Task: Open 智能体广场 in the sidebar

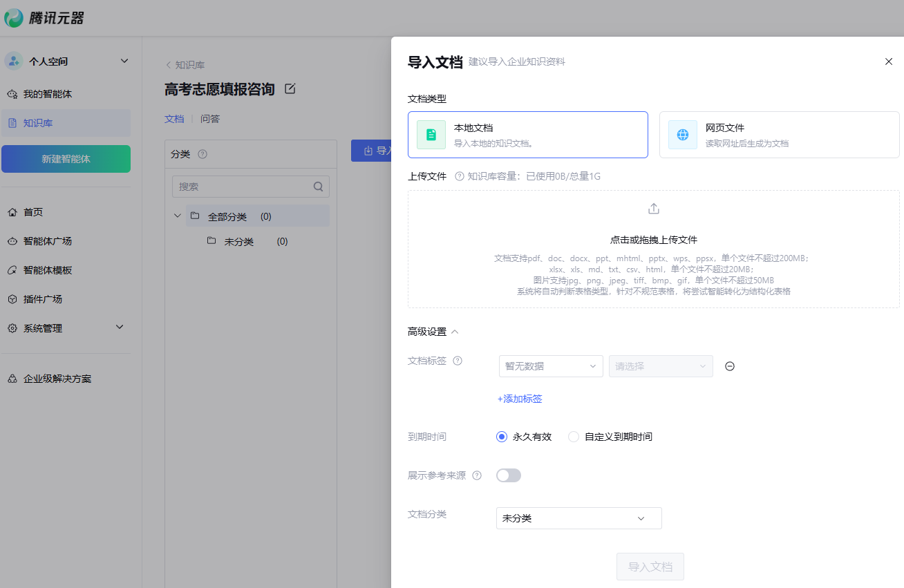Action: click(x=47, y=241)
